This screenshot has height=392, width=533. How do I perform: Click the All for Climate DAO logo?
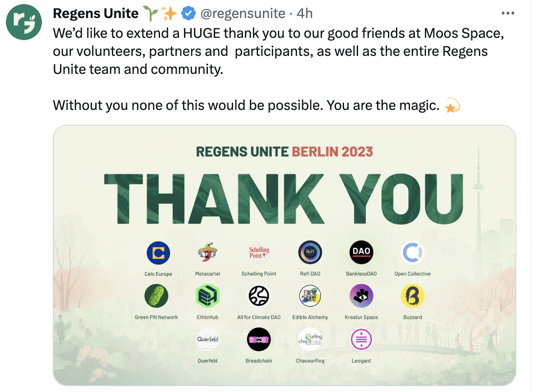259,296
